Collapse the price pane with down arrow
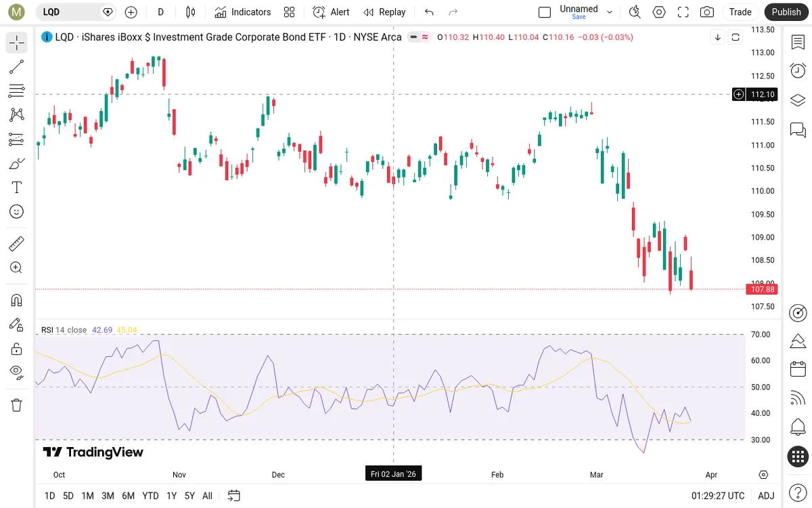The height and width of the screenshot is (508, 812). click(717, 38)
